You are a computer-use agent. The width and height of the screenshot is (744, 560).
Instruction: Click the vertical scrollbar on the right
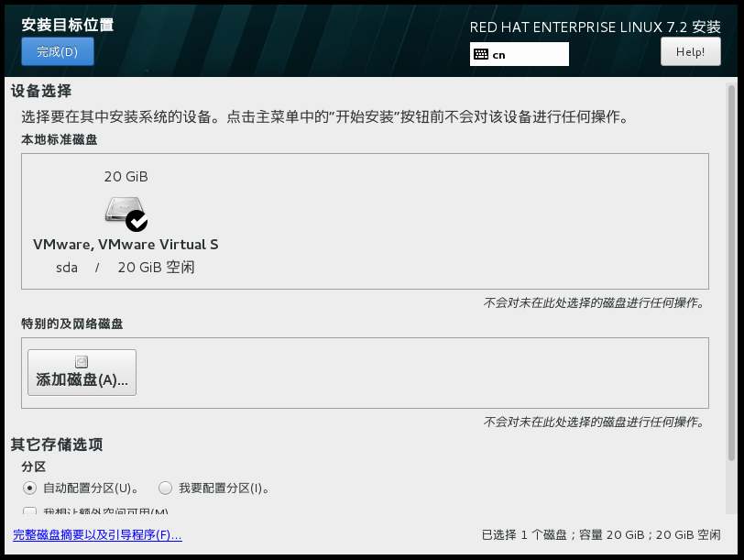pos(731,273)
